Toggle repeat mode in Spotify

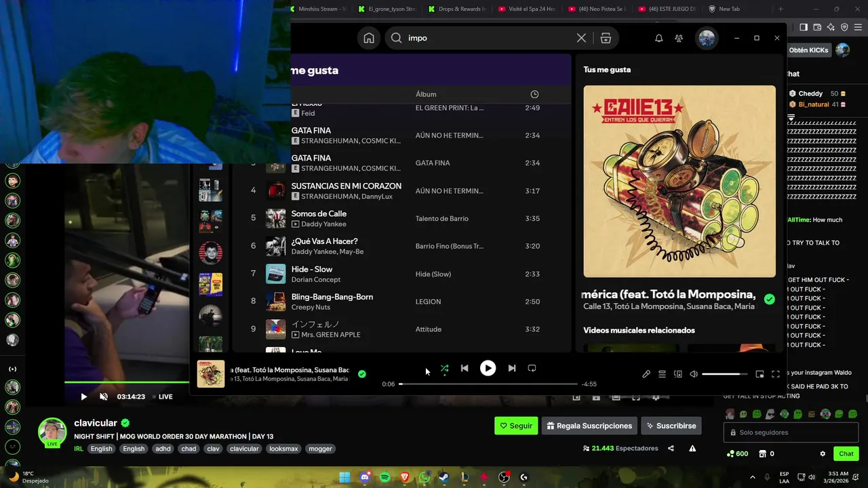[x=532, y=368]
